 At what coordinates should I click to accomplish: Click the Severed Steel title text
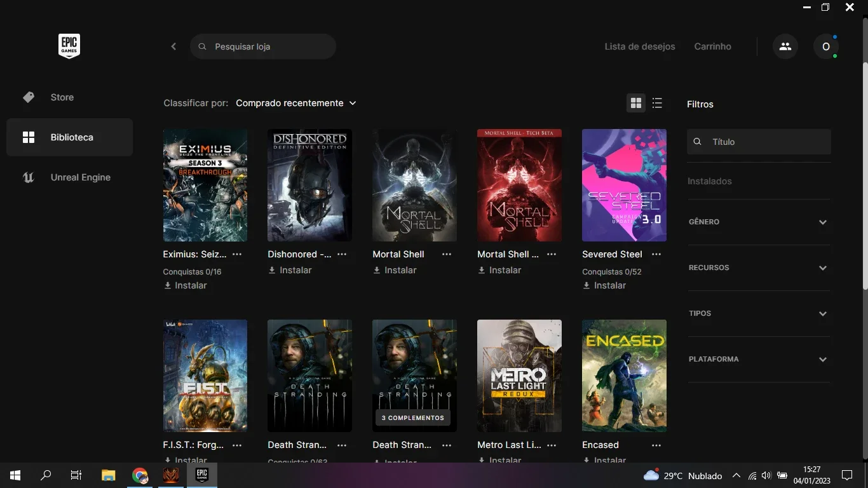coord(613,254)
